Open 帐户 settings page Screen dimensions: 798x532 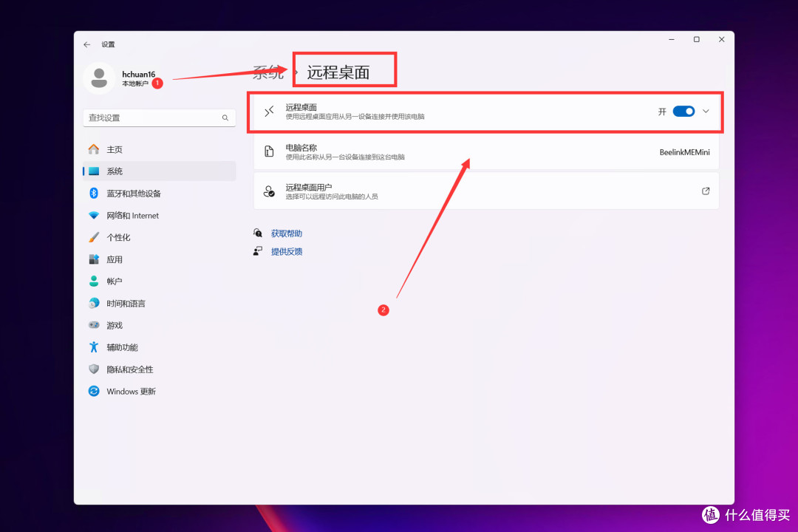click(160, 281)
